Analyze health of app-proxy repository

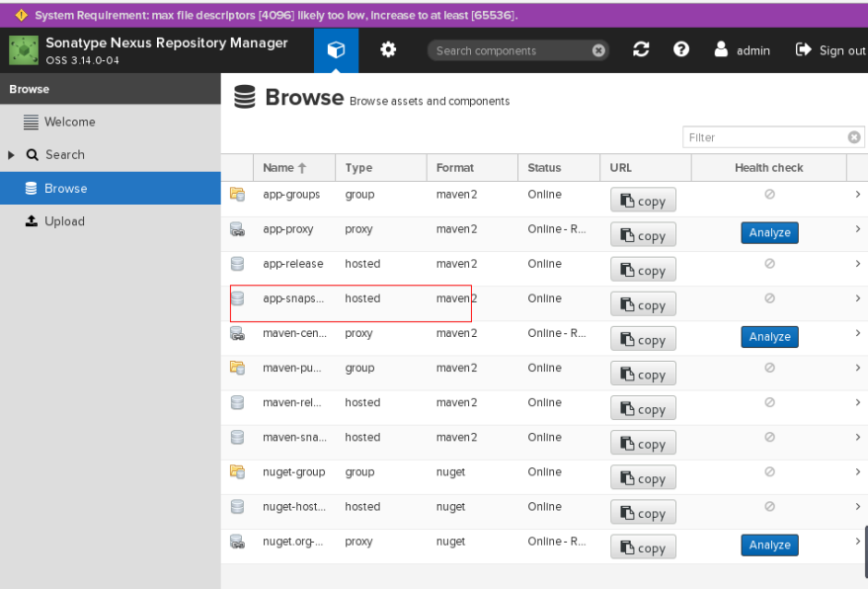[769, 233]
